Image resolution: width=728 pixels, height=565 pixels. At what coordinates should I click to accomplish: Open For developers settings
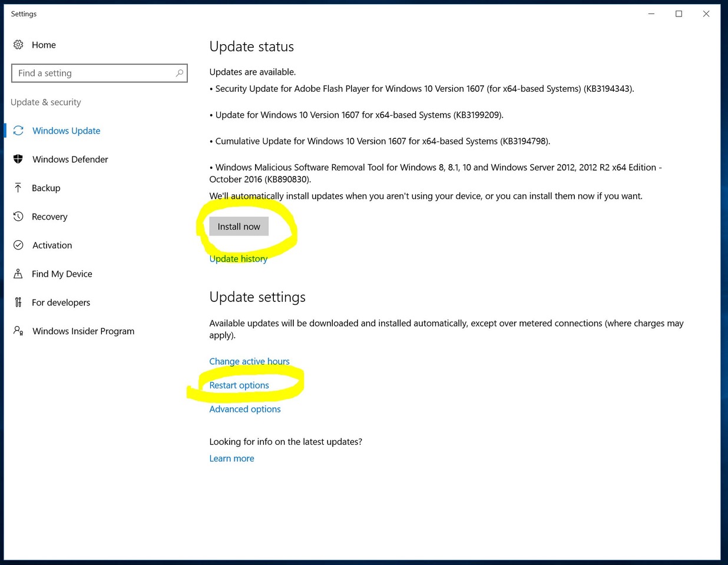tap(61, 303)
